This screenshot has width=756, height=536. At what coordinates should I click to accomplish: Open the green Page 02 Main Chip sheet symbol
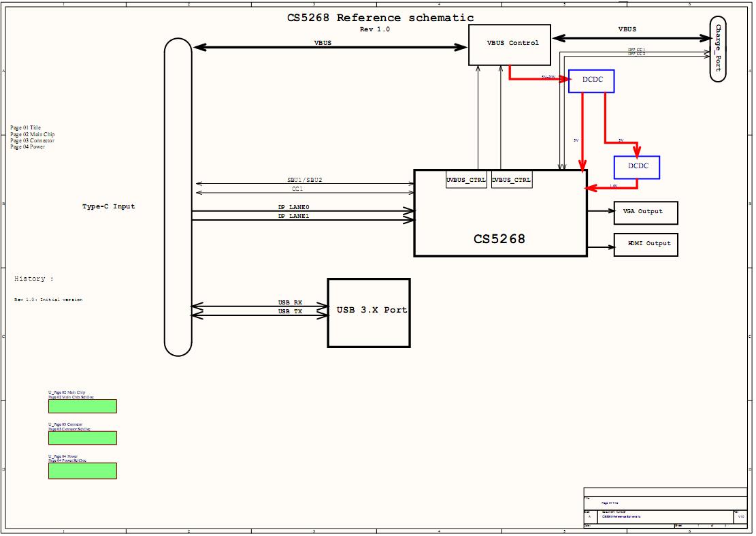(x=82, y=406)
